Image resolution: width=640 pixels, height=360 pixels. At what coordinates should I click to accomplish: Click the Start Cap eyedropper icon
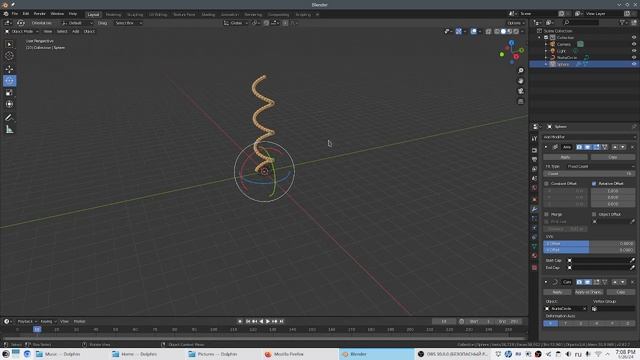click(632, 260)
